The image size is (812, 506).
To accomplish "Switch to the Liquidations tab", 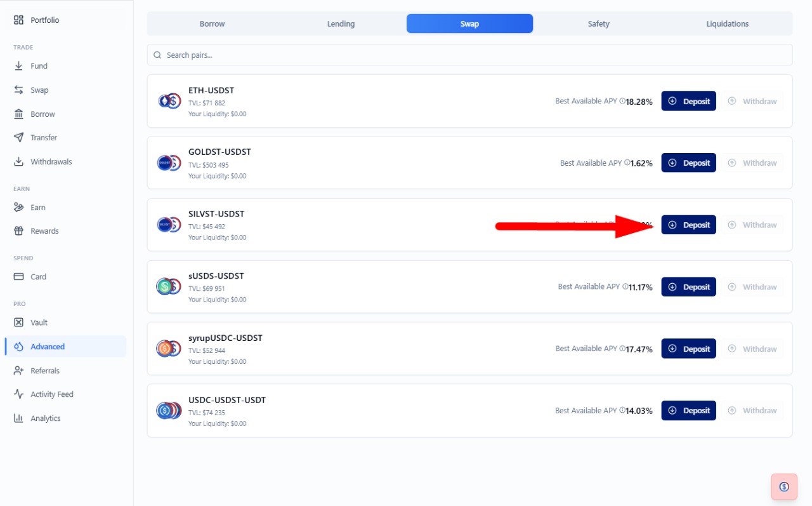I will tap(728, 24).
